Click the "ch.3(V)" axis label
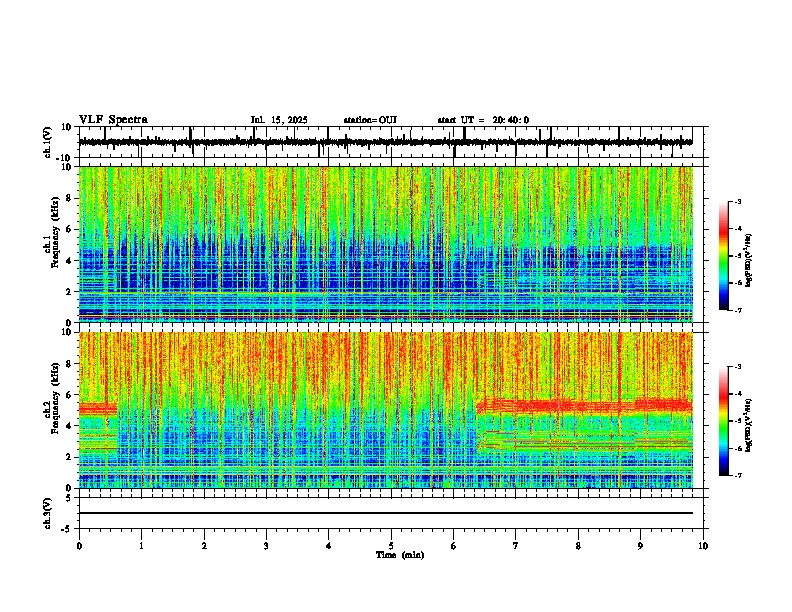This screenshot has height=612, width=792. [x=49, y=514]
